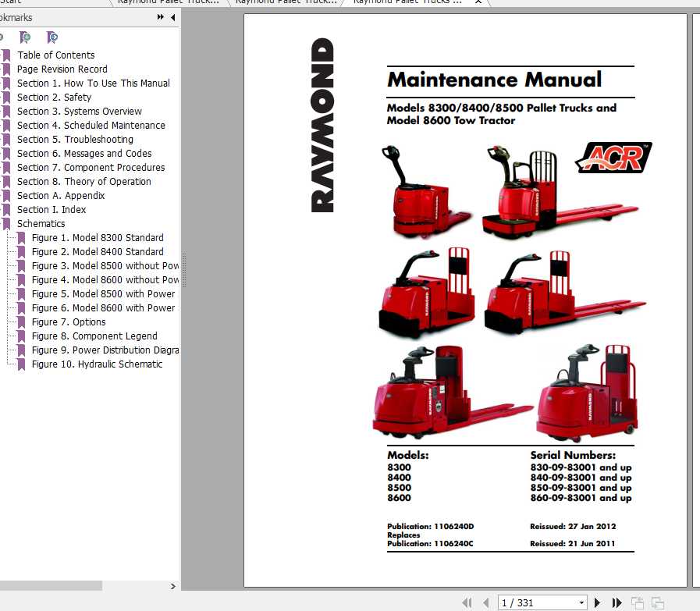Switch to the first Raymond Pallet Truck tab
Image resolution: width=700 pixels, height=611 pixels.
[x=169, y=2]
